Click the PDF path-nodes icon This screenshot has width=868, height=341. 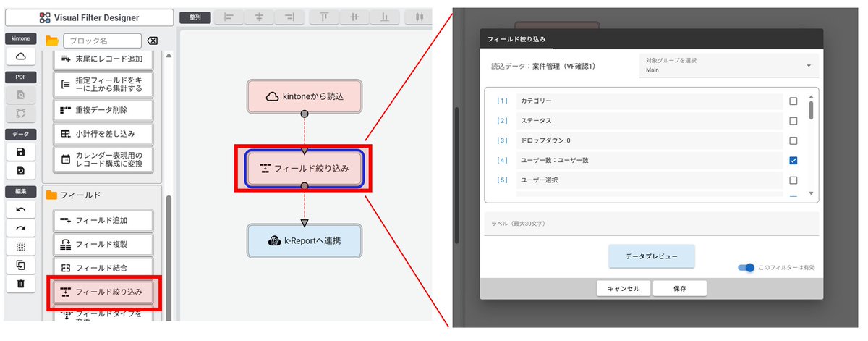coord(21,114)
